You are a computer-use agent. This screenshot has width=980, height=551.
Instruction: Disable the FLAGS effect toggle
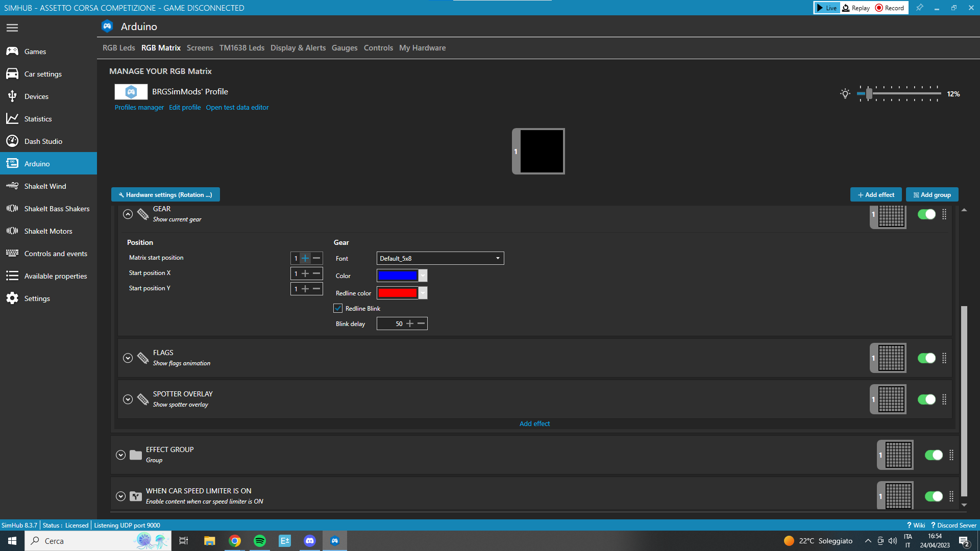click(x=926, y=358)
